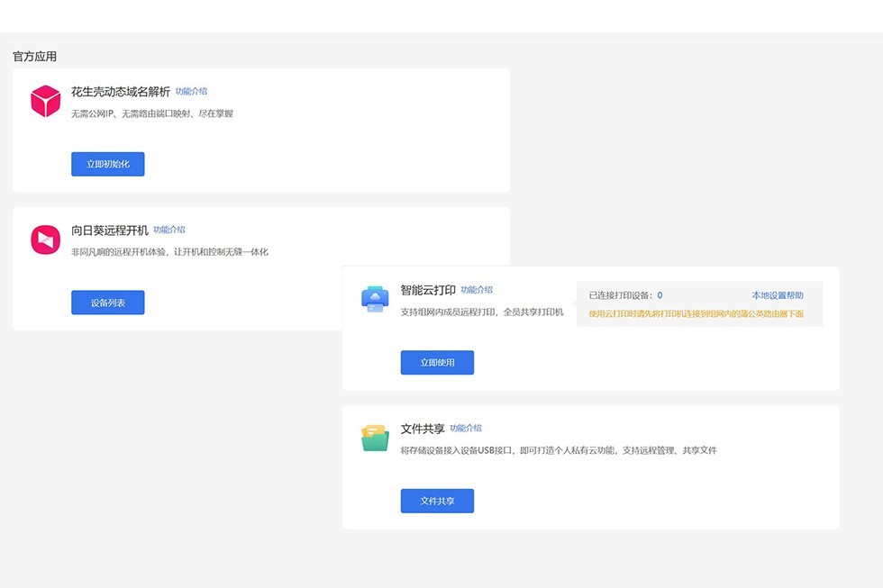Click the pink cube 花生壳 icon
This screenshot has width=883, height=588.
[x=45, y=101]
